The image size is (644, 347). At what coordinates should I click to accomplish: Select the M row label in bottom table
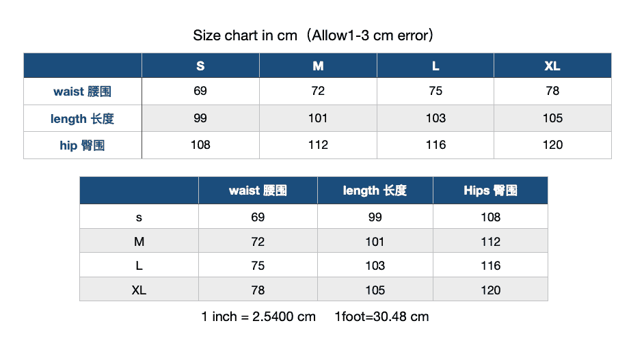tap(139, 242)
